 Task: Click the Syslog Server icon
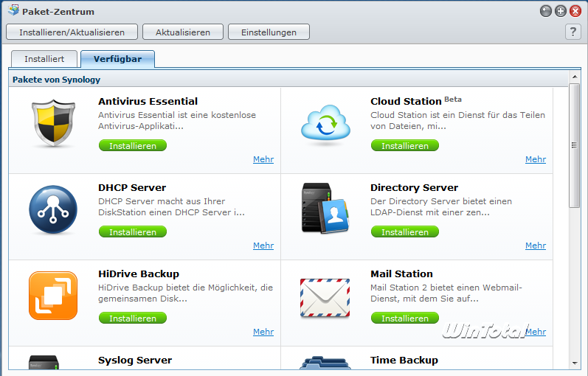[x=44, y=362]
